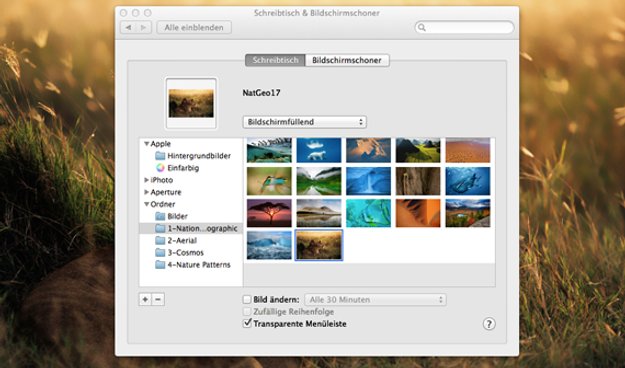The width and height of the screenshot is (625, 368).
Task: Switch to the Bildschirmschoner tab
Action: coord(347,60)
